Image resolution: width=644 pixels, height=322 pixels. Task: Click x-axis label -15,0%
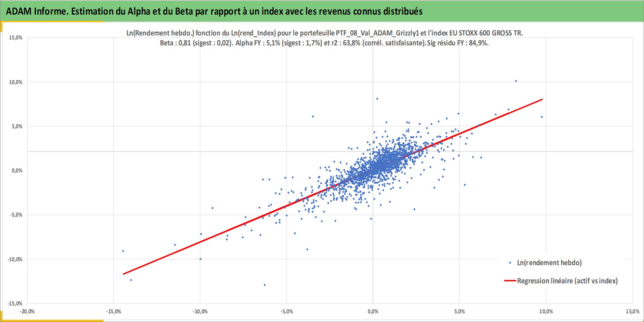point(114,311)
